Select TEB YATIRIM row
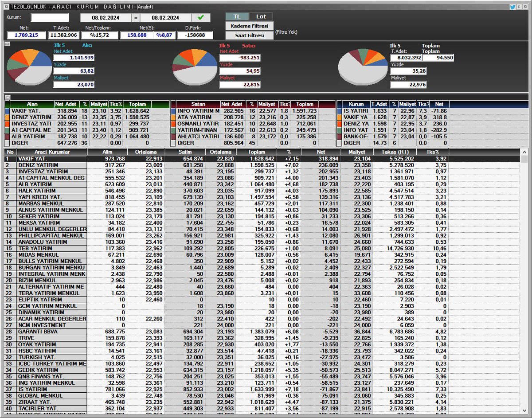 click(263, 248)
